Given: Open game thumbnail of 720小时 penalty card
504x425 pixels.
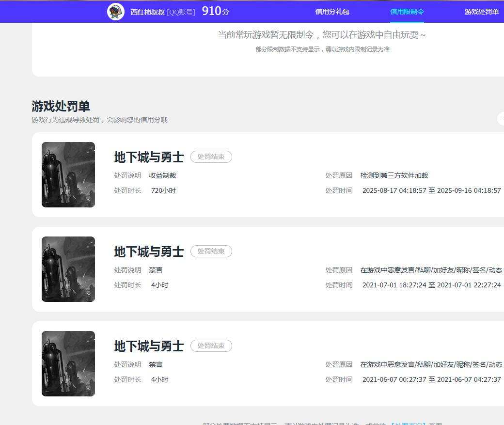Looking at the screenshot, I should [68, 174].
